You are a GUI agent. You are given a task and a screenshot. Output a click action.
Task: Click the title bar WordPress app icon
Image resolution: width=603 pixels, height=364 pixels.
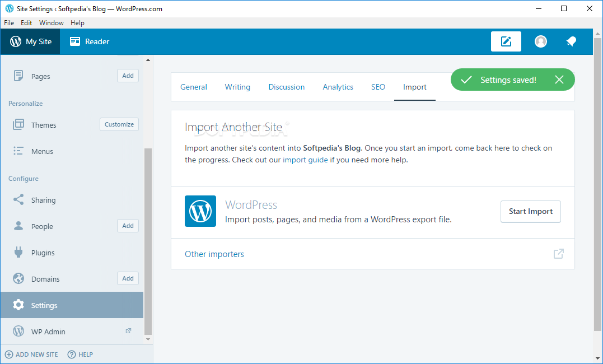pyautogui.click(x=9, y=8)
